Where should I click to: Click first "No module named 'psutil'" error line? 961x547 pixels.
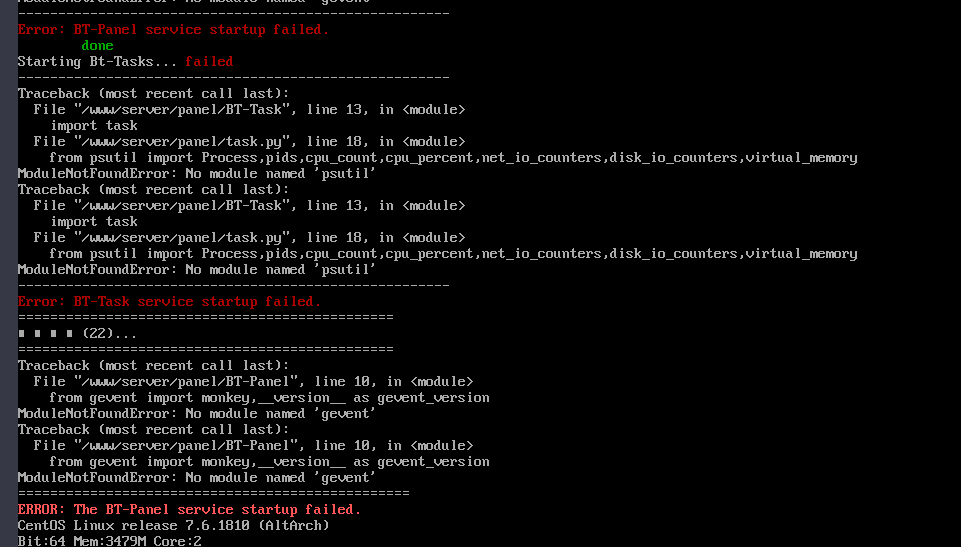(x=197, y=173)
